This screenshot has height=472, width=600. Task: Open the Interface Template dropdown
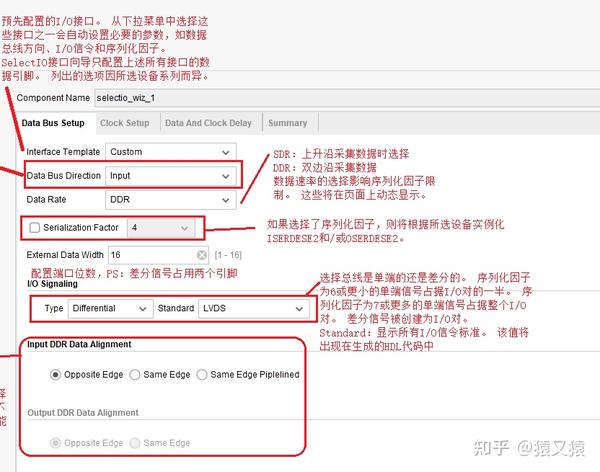click(x=171, y=152)
